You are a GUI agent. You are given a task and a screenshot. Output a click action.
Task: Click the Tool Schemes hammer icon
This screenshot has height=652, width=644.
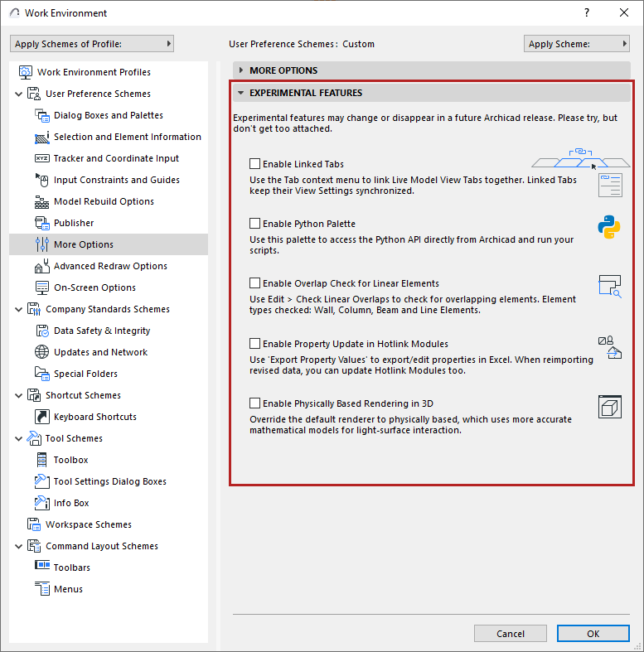tap(34, 438)
